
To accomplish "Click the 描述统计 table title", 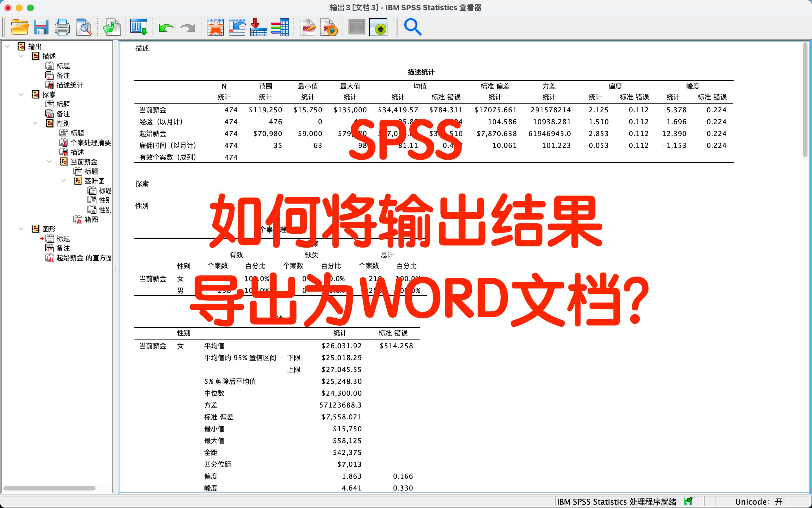I will 421,72.
